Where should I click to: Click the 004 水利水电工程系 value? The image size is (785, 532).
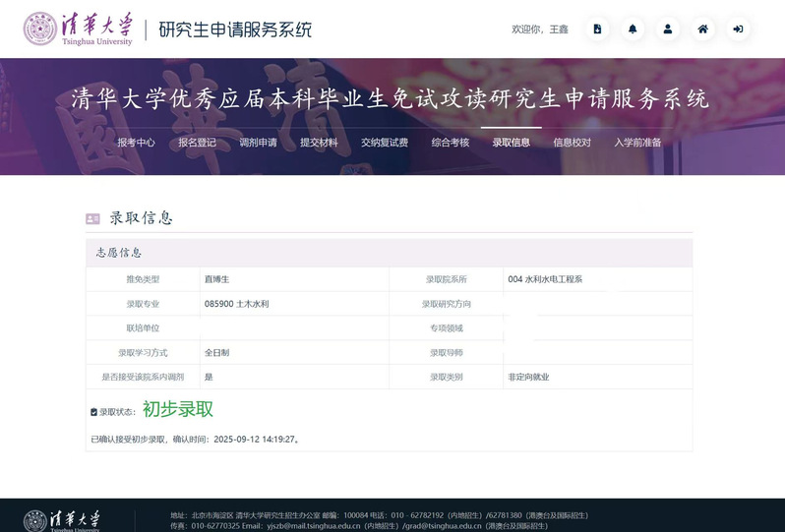[545, 279]
